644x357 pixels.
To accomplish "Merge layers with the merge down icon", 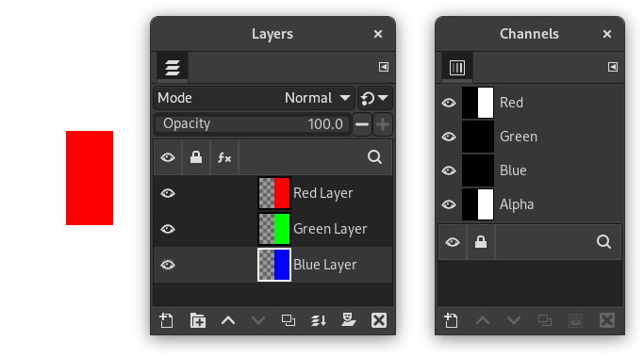I will (319, 320).
